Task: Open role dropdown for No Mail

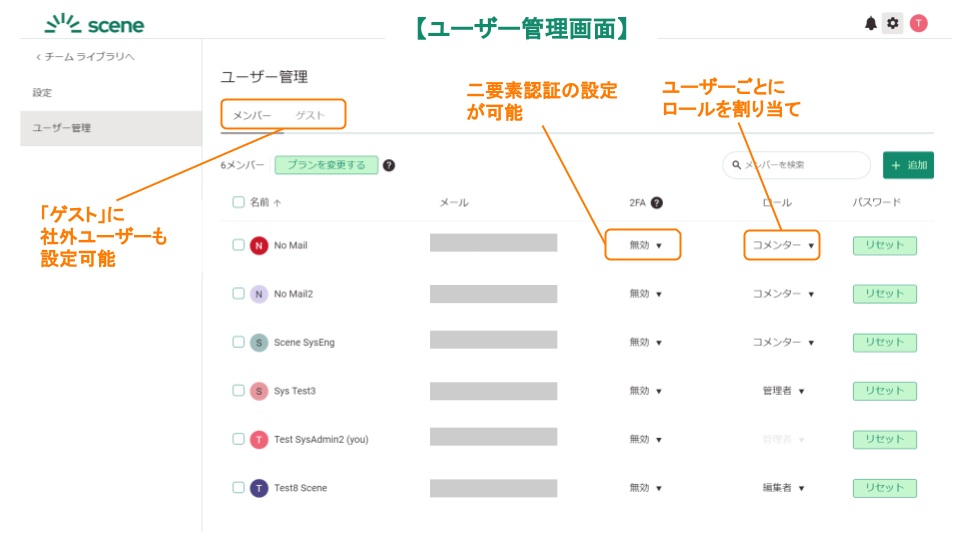Action: click(783, 245)
